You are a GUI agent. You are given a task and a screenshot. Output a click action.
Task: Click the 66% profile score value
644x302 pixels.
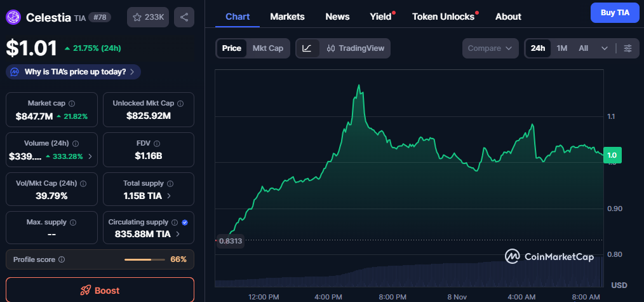pos(178,259)
